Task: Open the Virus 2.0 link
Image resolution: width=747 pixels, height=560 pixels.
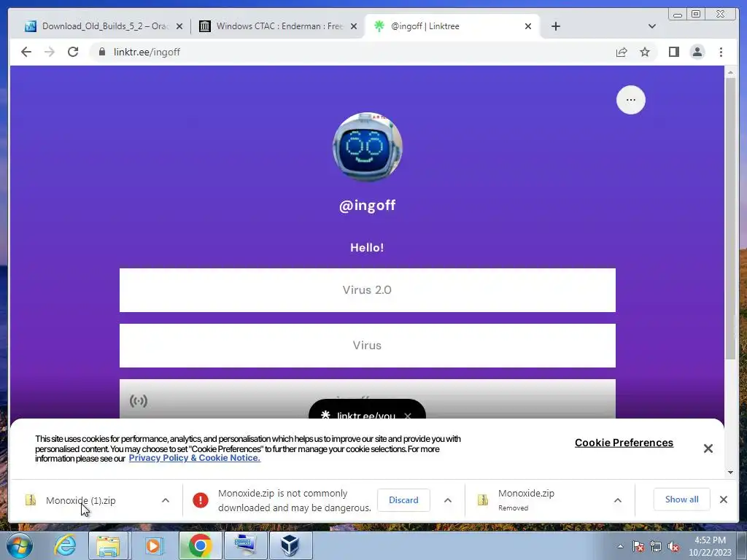Action: click(368, 290)
